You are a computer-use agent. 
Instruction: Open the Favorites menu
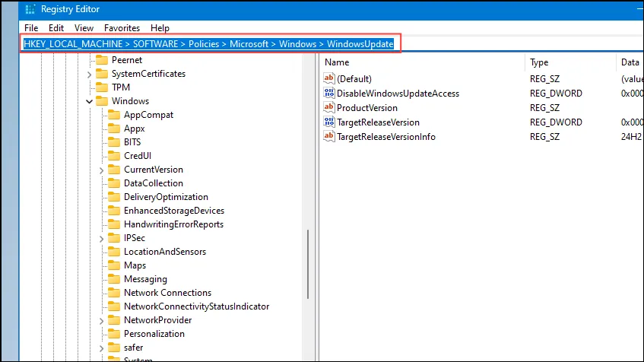(122, 28)
